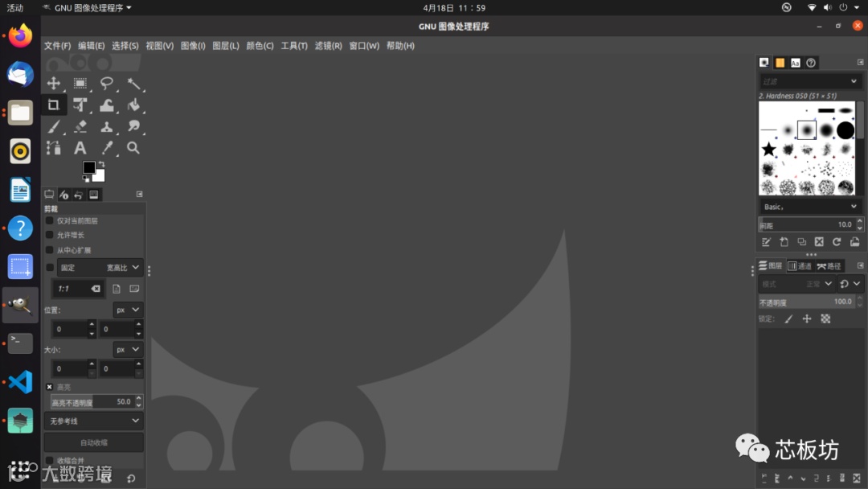
Task: Select the Bucket Fill tool
Action: pos(133,105)
